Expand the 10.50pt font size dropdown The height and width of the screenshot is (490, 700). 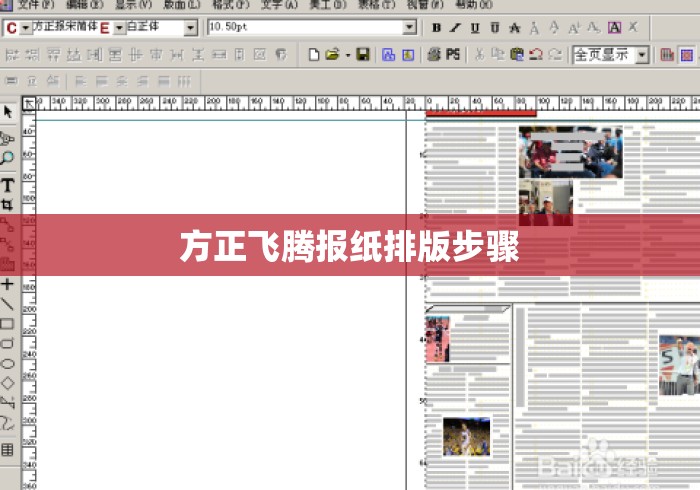tap(409, 27)
